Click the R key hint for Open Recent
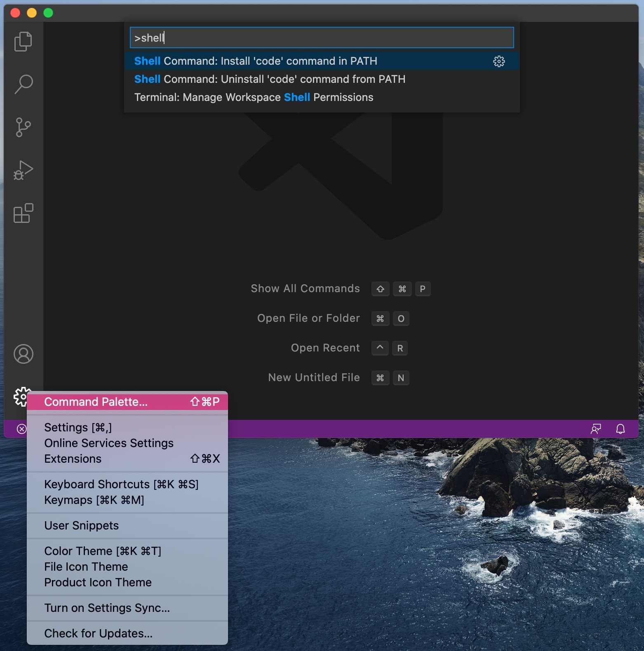Image resolution: width=644 pixels, height=651 pixels. pos(400,348)
